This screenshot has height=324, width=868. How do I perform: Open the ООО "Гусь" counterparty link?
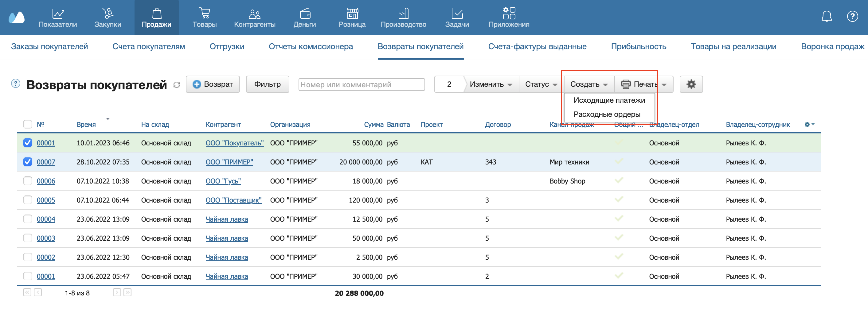click(x=223, y=181)
